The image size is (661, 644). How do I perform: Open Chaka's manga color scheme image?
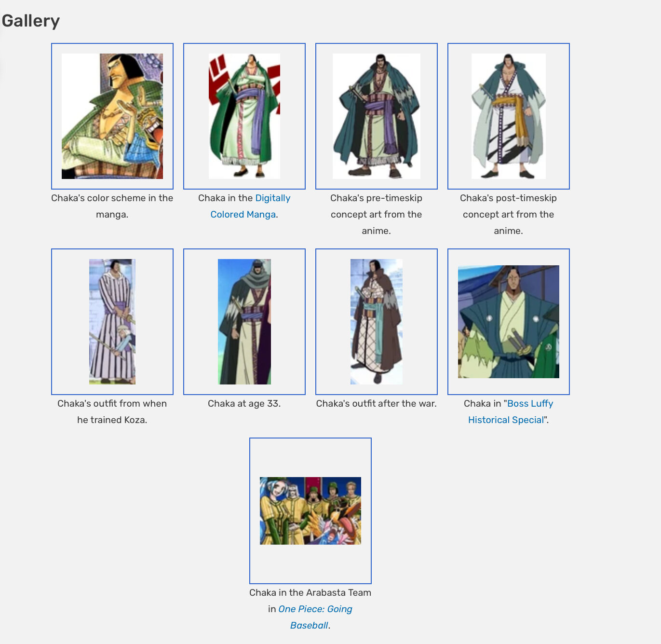[112, 116]
